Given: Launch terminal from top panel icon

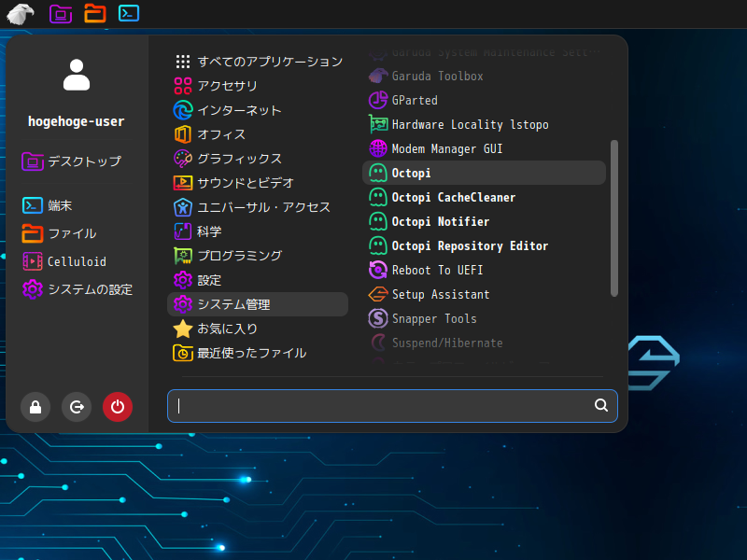Looking at the screenshot, I should point(129,13).
